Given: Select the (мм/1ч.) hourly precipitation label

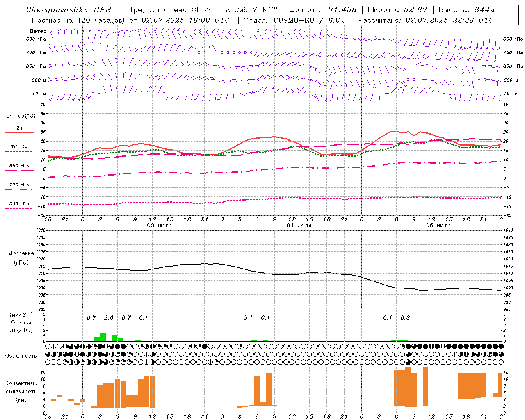Looking at the screenshot, I should point(21,330).
